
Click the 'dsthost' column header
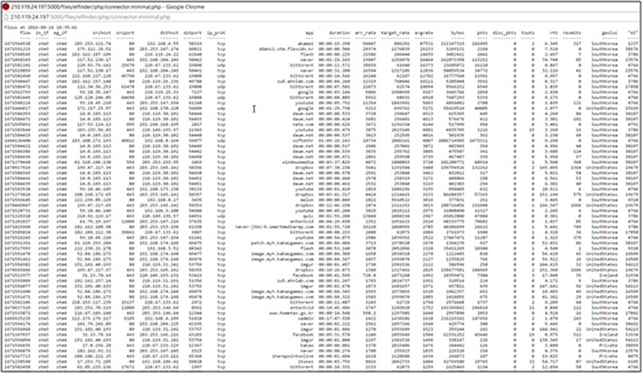[169, 33]
